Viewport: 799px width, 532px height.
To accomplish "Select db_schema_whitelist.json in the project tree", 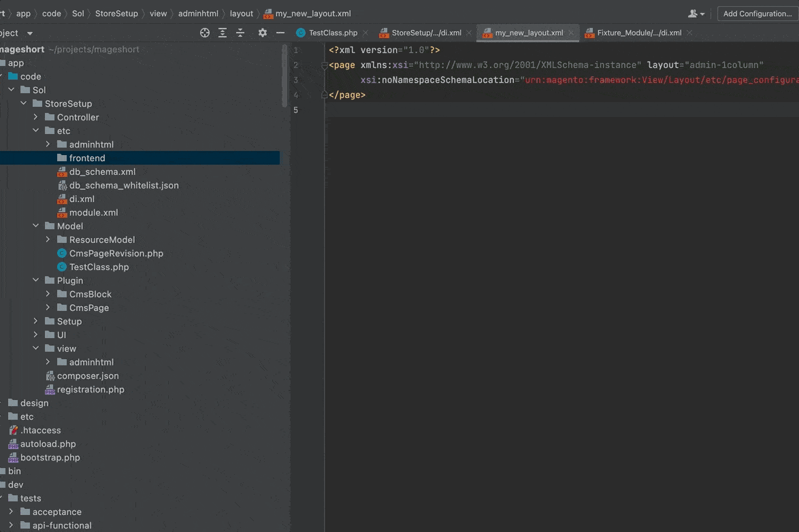I will (124, 185).
